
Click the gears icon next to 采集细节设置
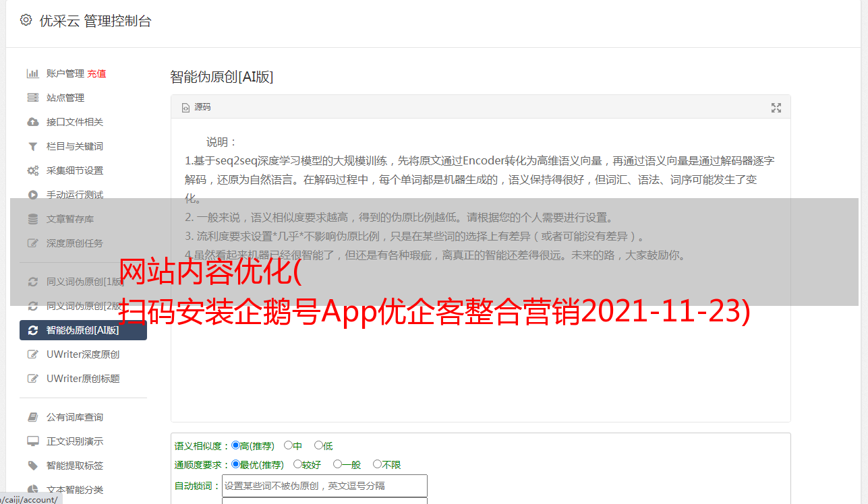click(32, 170)
